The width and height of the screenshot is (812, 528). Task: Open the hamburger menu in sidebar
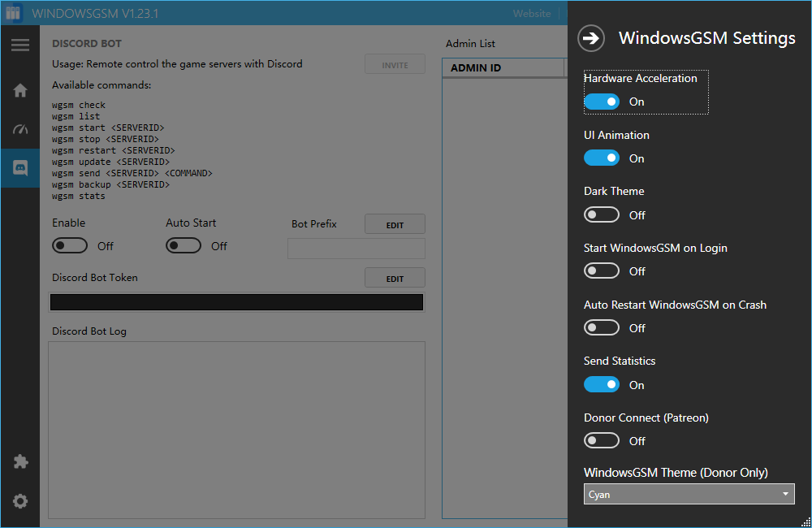point(20,45)
